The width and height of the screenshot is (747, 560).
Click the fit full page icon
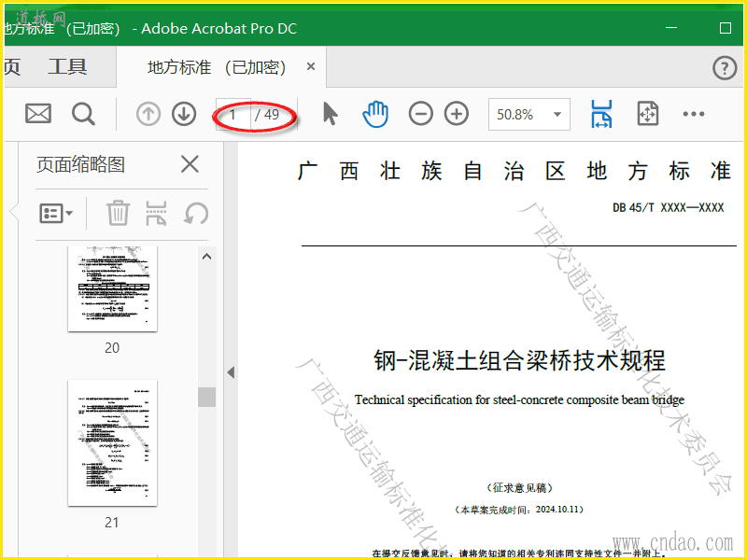[x=648, y=114]
